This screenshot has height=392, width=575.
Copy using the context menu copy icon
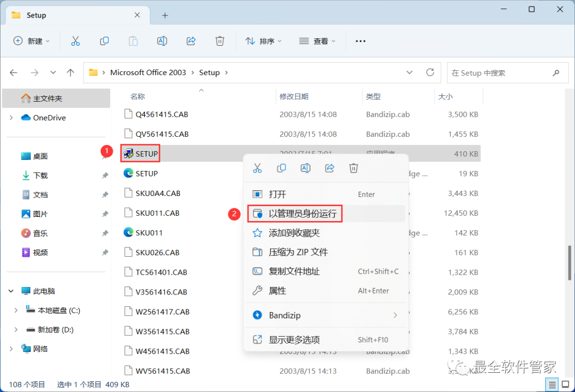281,168
